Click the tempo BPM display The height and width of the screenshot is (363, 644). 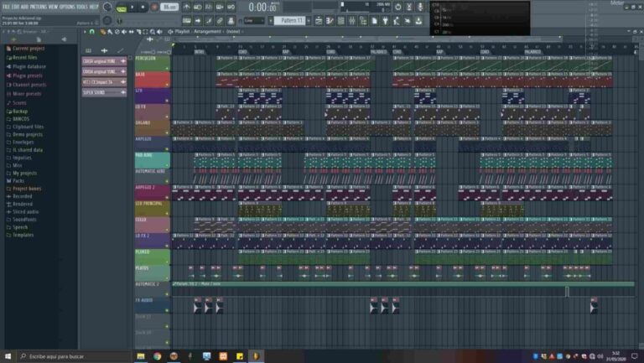click(170, 7)
